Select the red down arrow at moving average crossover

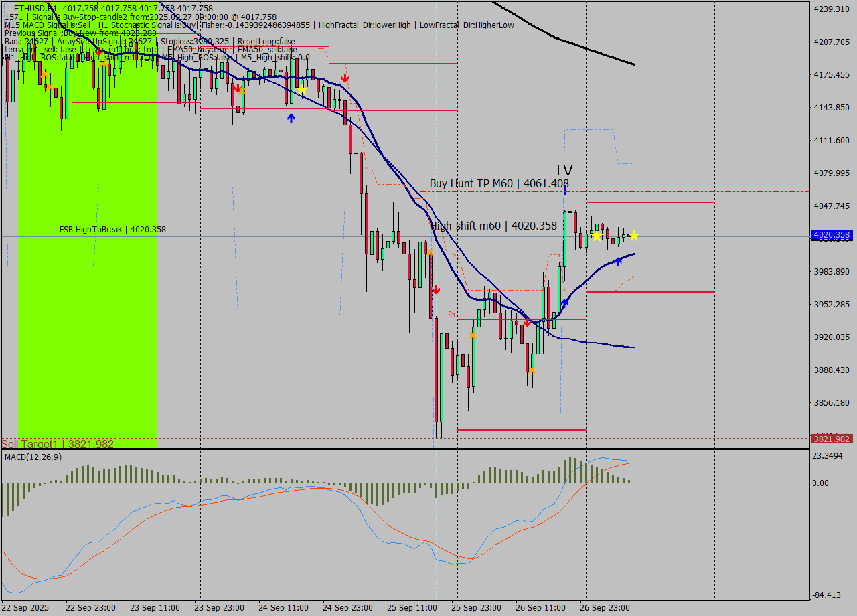(528, 323)
